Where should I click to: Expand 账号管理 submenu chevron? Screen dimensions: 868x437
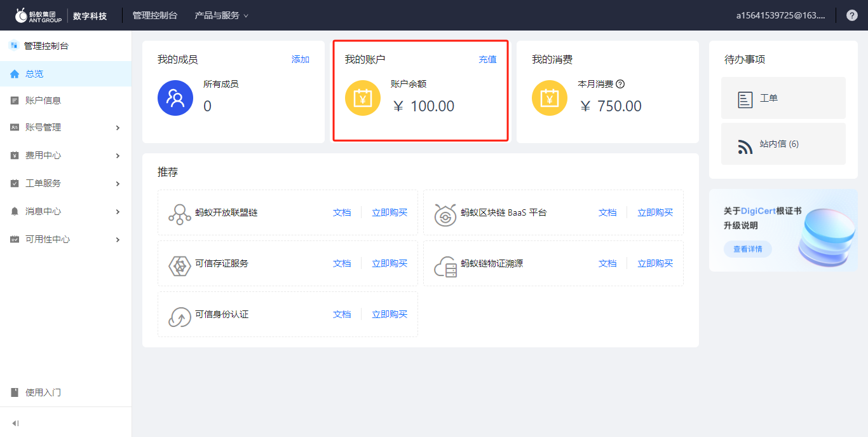[x=118, y=128]
